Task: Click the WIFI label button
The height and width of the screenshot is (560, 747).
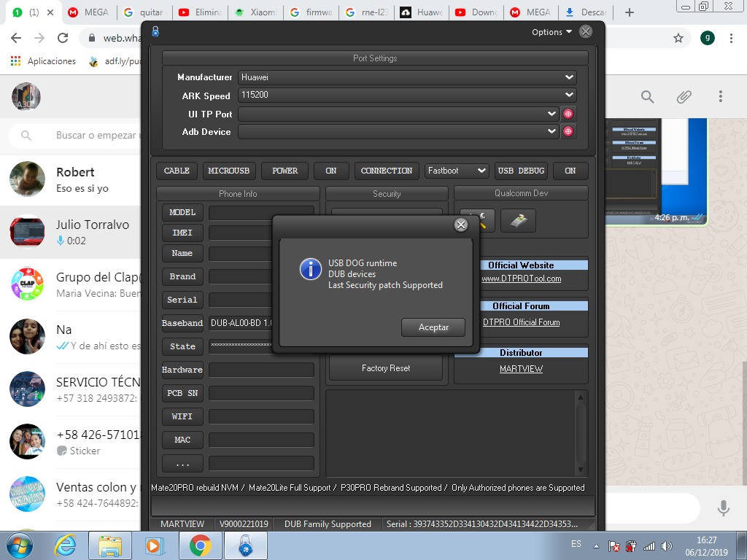Action: pos(182,416)
